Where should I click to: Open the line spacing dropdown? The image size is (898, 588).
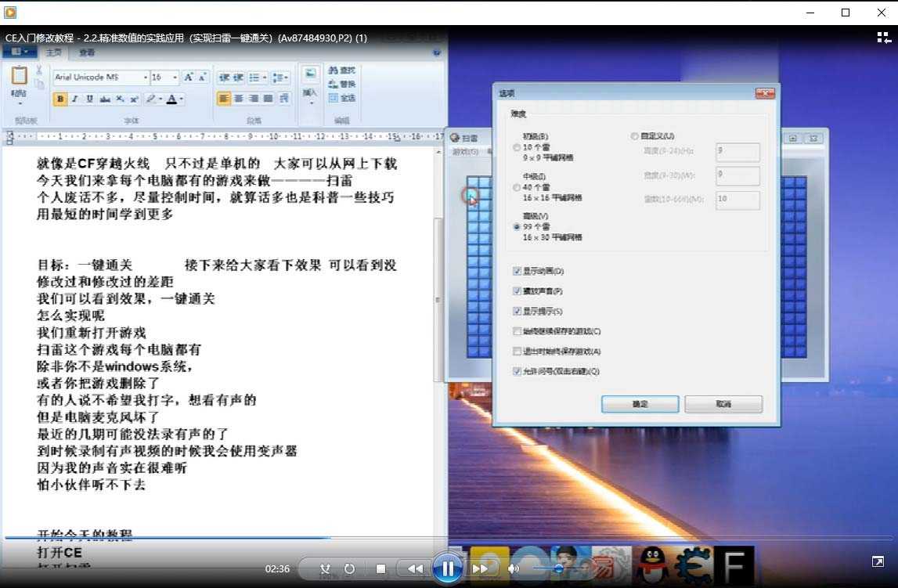click(x=287, y=78)
